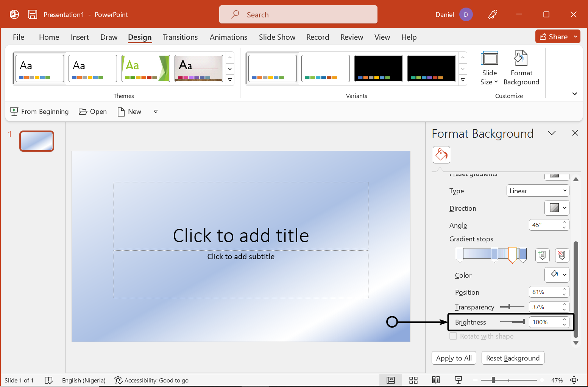Expand the Themes gallery More arrow
Image resolution: width=588 pixels, height=387 pixels.
[230, 80]
